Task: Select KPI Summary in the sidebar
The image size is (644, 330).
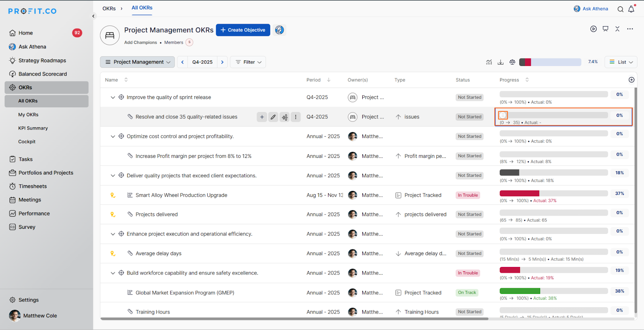Action: coord(33,128)
